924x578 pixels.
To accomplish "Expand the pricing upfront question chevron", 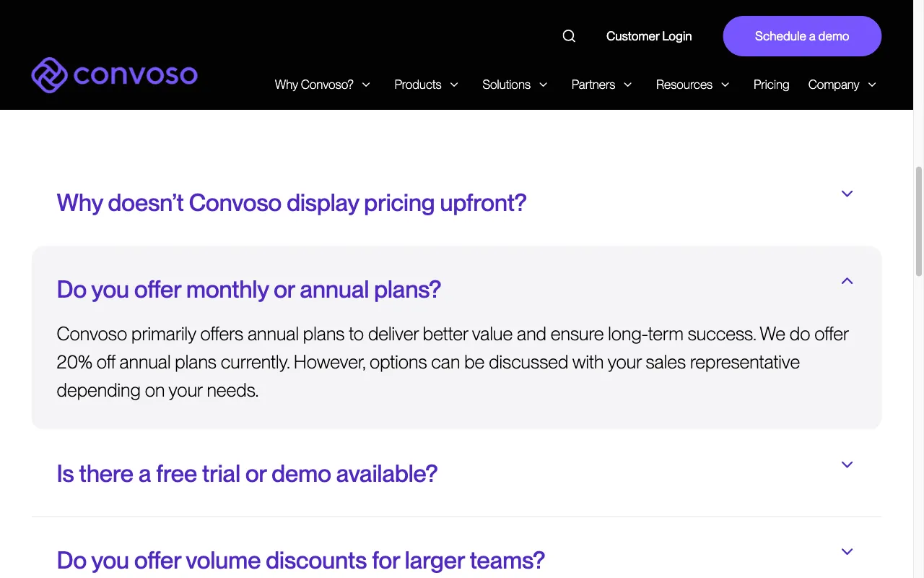I will click(847, 194).
